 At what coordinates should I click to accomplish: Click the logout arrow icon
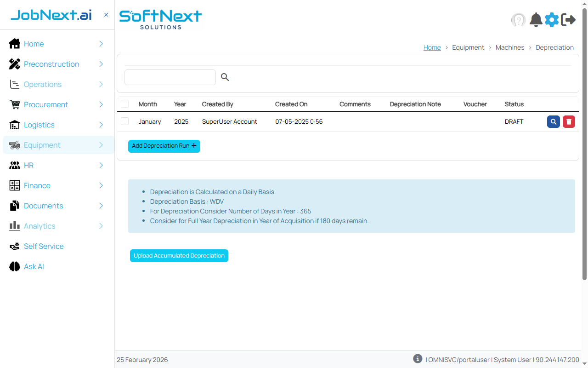point(568,20)
